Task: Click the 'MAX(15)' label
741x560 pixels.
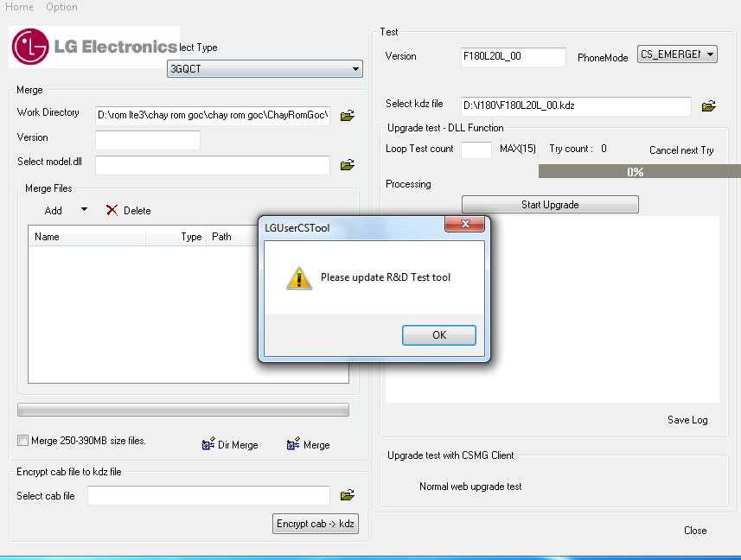Action: [x=518, y=149]
